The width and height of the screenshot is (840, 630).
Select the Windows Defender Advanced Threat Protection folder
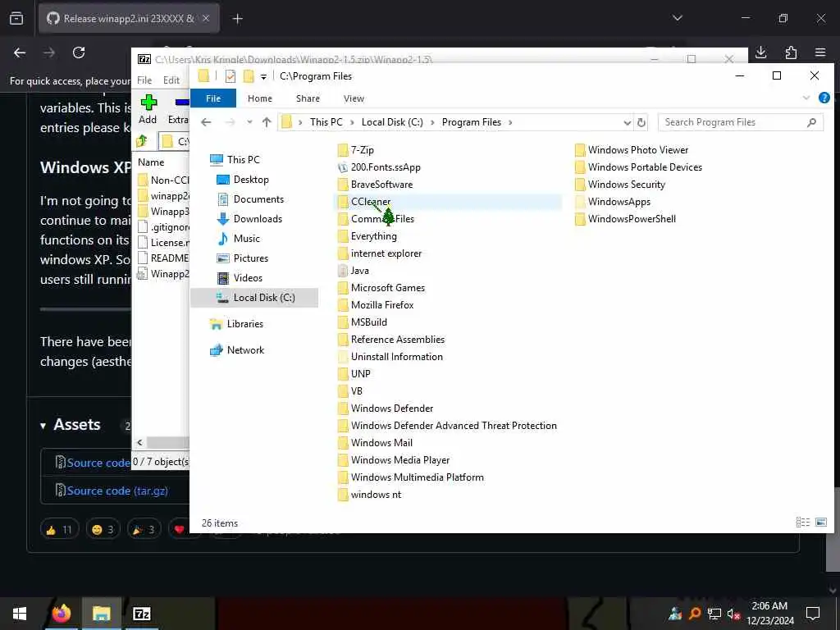click(448, 426)
